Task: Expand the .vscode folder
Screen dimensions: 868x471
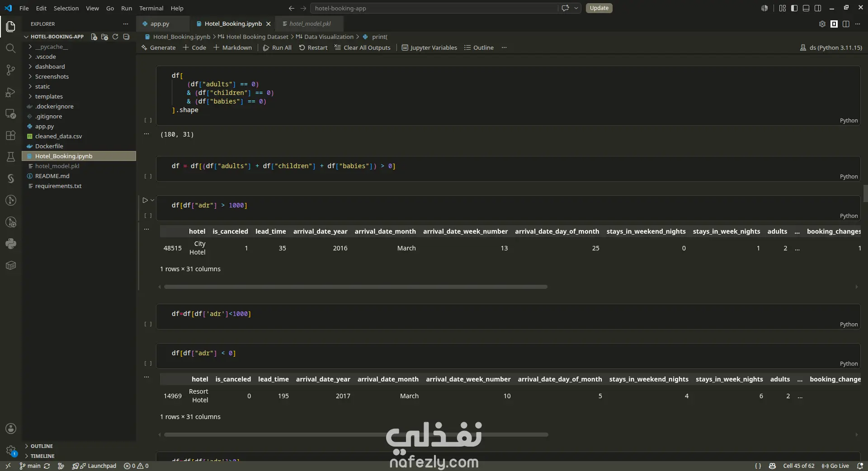Action: pyautogui.click(x=45, y=57)
